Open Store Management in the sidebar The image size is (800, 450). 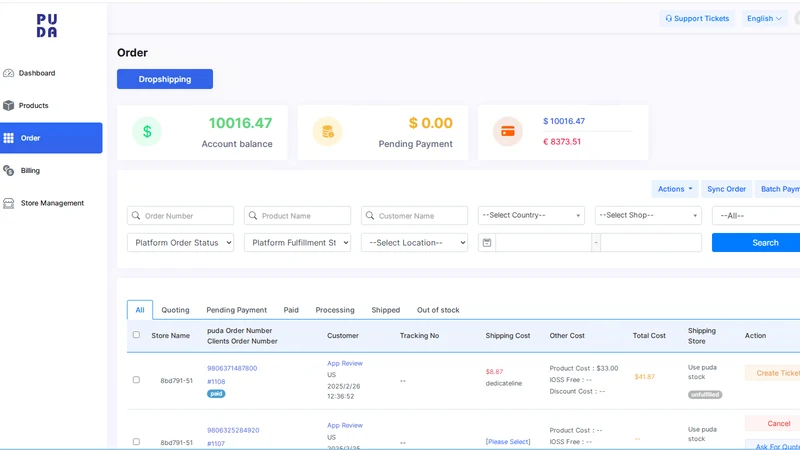click(51, 203)
